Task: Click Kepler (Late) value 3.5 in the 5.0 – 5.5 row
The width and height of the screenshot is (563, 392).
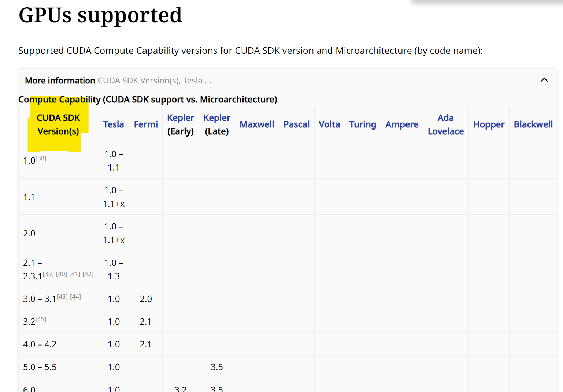Action: pyautogui.click(x=217, y=367)
